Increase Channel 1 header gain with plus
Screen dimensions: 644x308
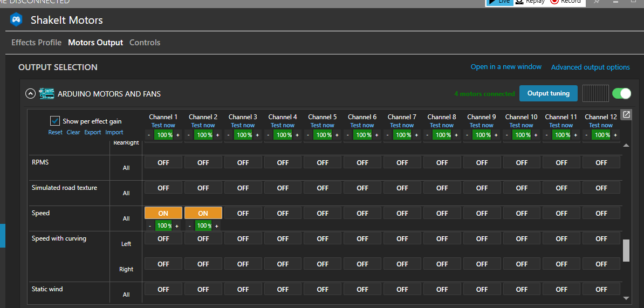[x=178, y=135]
